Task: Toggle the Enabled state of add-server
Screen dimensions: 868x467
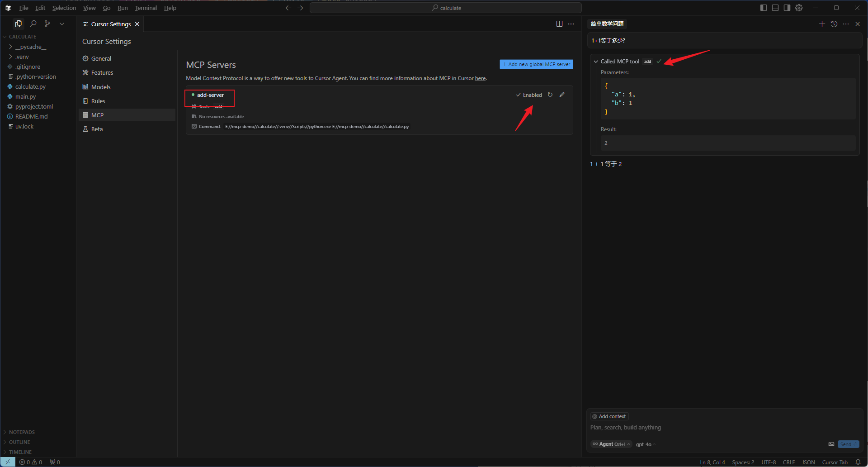Action: point(529,95)
